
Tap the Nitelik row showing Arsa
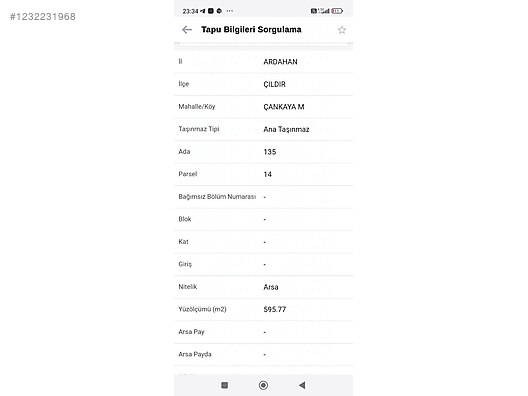tap(263, 287)
